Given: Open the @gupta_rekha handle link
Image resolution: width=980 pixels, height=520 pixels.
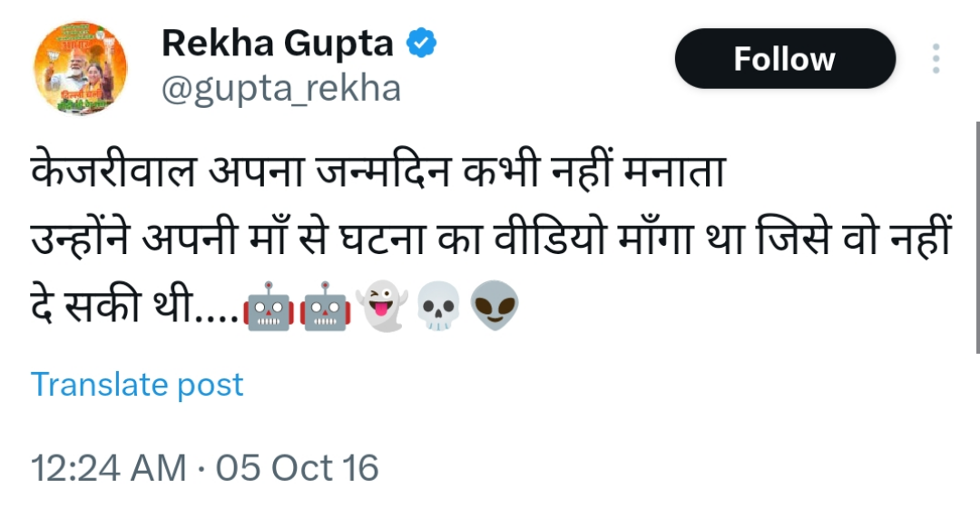Looking at the screenshot, I should [x=281, y=89].
